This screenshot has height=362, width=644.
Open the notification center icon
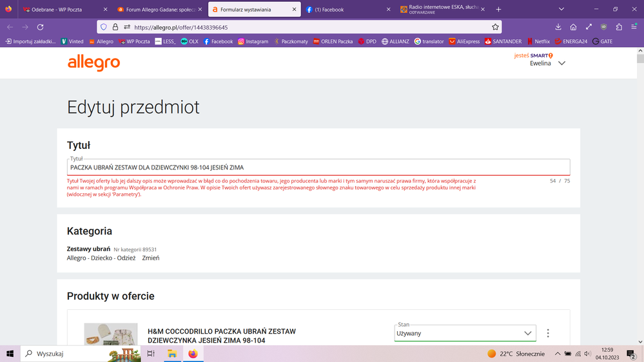coord(631,354)
